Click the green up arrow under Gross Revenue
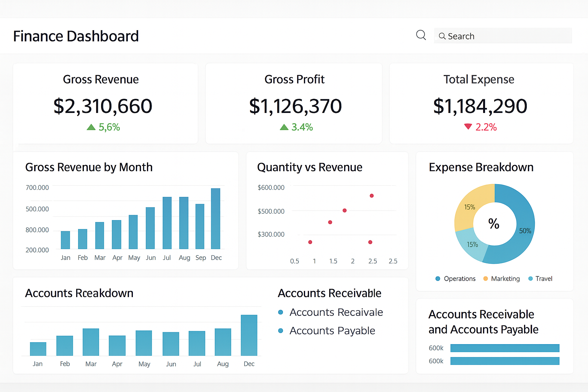 (x=91, y=127)
